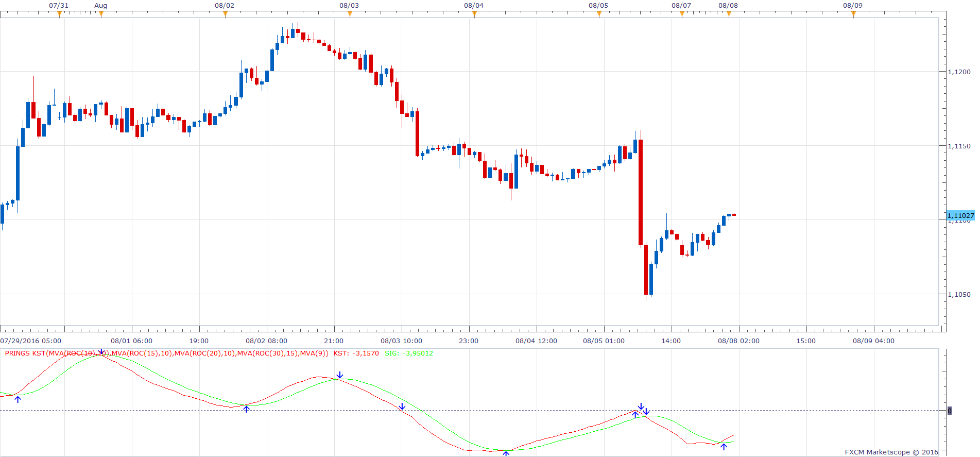Select the 1,1150 price axis label
Viewport: 980px width, 457px height.
tap(959, 146)
